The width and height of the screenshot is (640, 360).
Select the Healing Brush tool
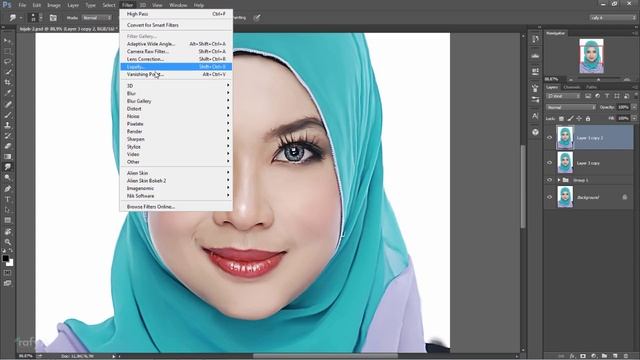[x=7, y=104]
